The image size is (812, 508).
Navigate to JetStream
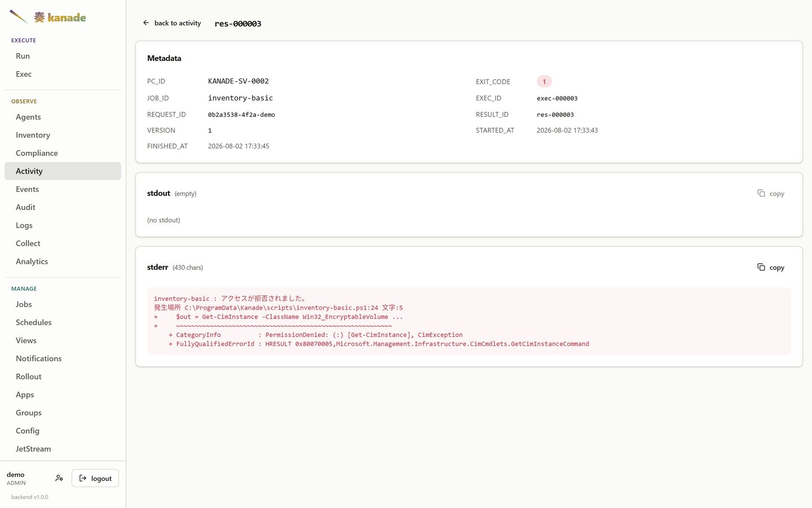(63, 449)
